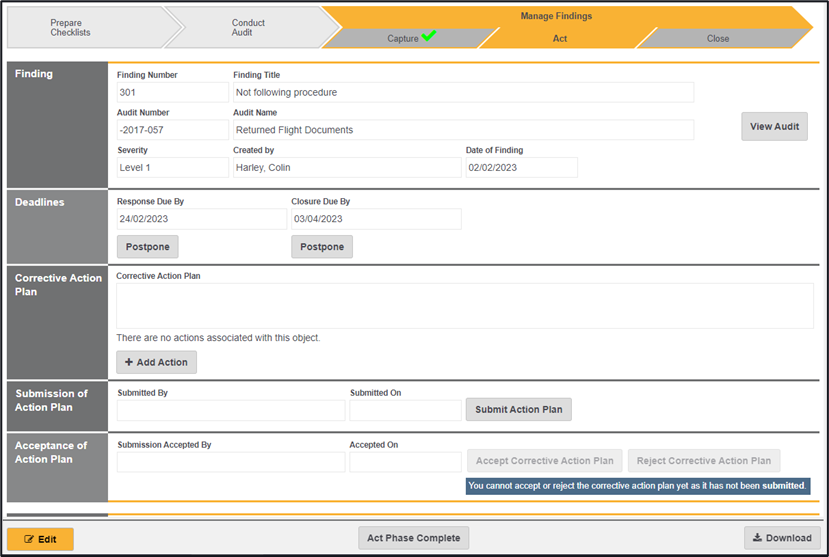Screen dimensions: 829x557
Task: Mark Act Phase Complete
Action: (x=413, y=538)
